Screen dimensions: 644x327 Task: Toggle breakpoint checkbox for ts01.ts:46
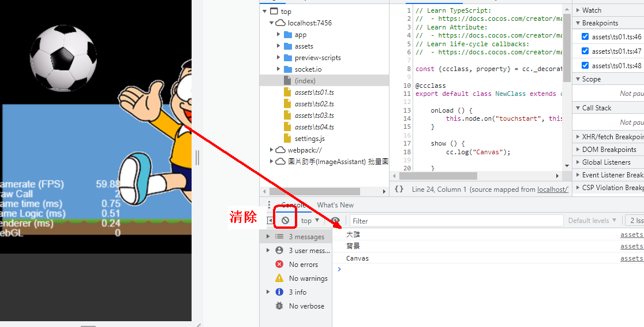585,36
